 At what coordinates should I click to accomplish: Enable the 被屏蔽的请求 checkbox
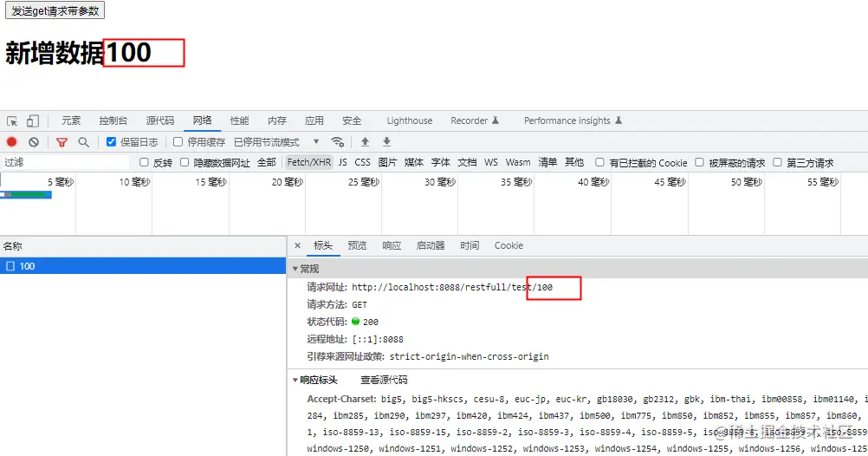point(699,162)
